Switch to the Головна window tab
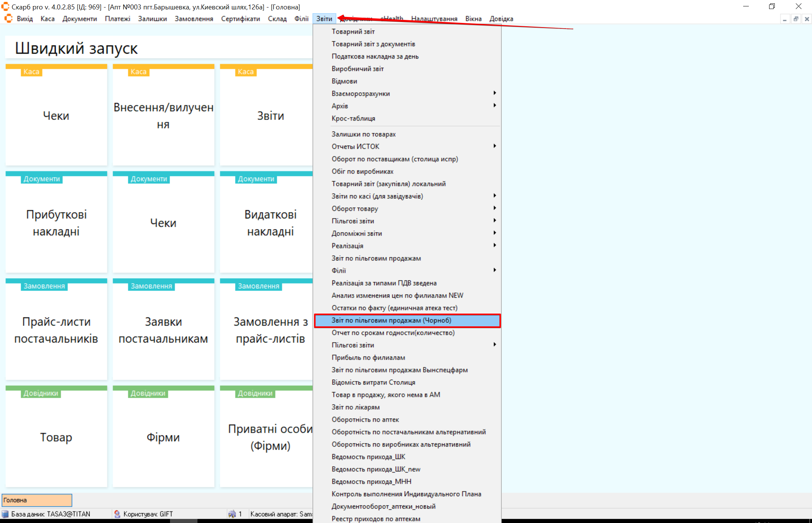Screen dimensions: 812x523 [37, 500]
